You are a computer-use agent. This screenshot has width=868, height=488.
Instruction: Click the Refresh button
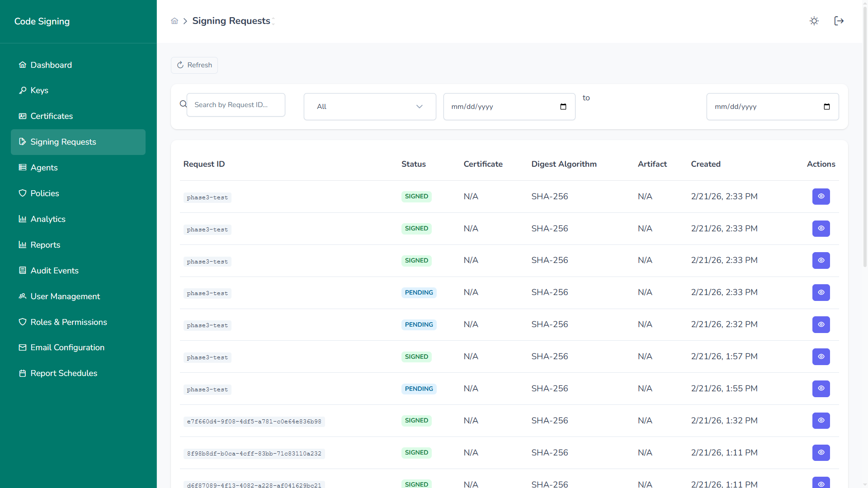tap(194, 65)
